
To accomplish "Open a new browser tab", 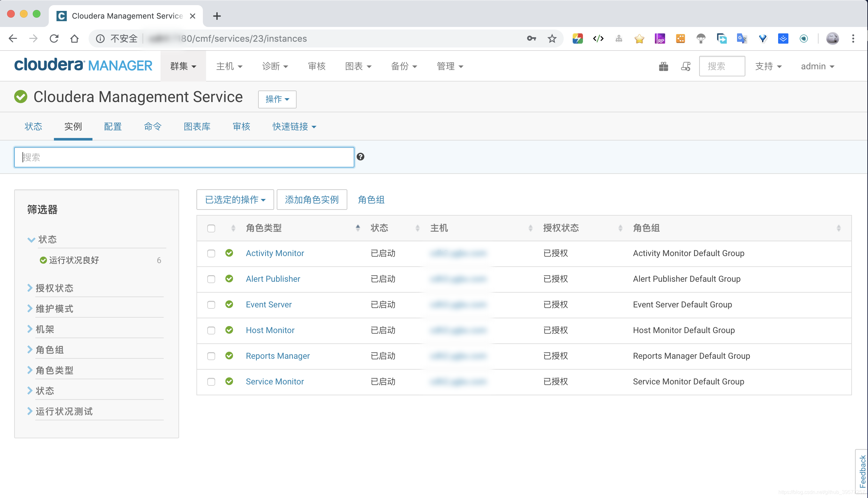I will coord(217,16).
